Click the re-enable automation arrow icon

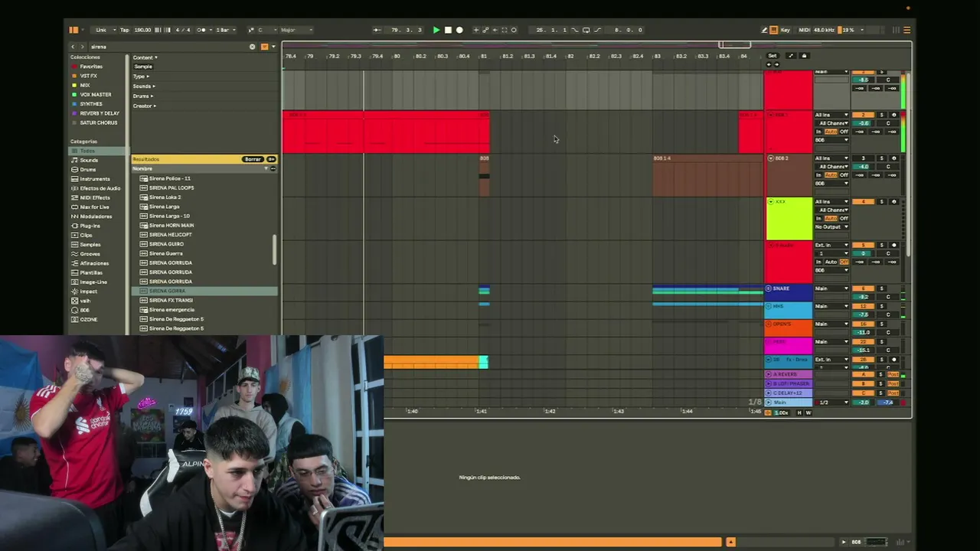tap(495, 30)
